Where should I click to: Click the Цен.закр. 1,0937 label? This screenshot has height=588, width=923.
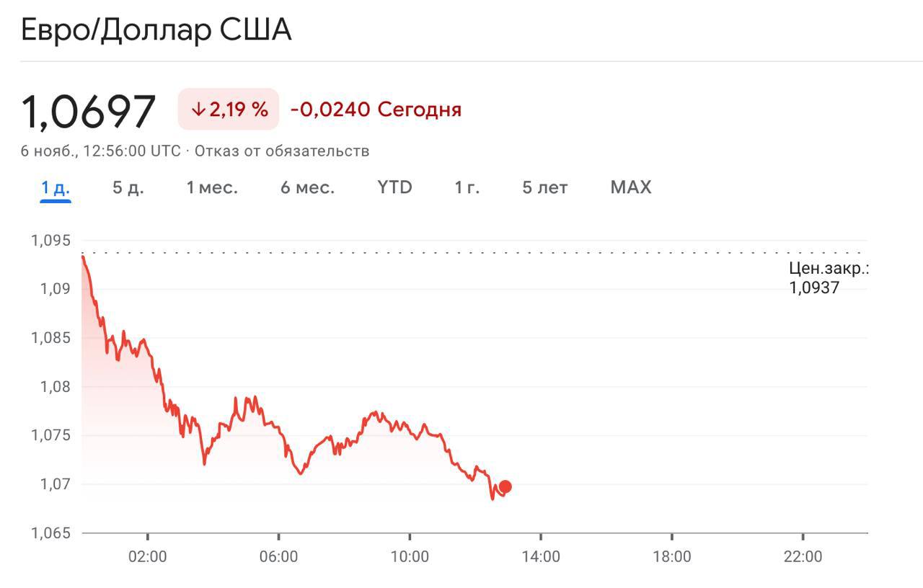(829, 278)
